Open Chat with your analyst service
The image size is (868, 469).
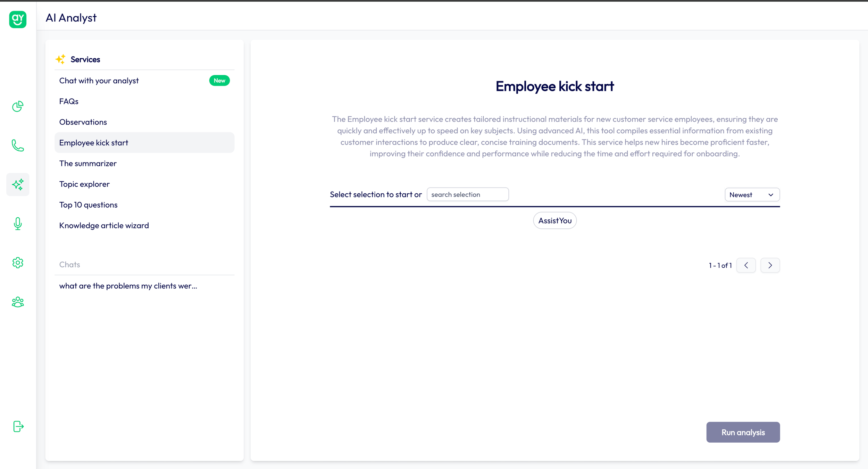(99, 81)
